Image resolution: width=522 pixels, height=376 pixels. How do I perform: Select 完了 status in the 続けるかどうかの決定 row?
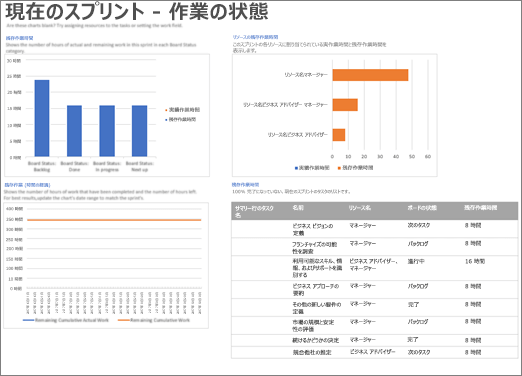pyautogui.click(x=413, y=340)
